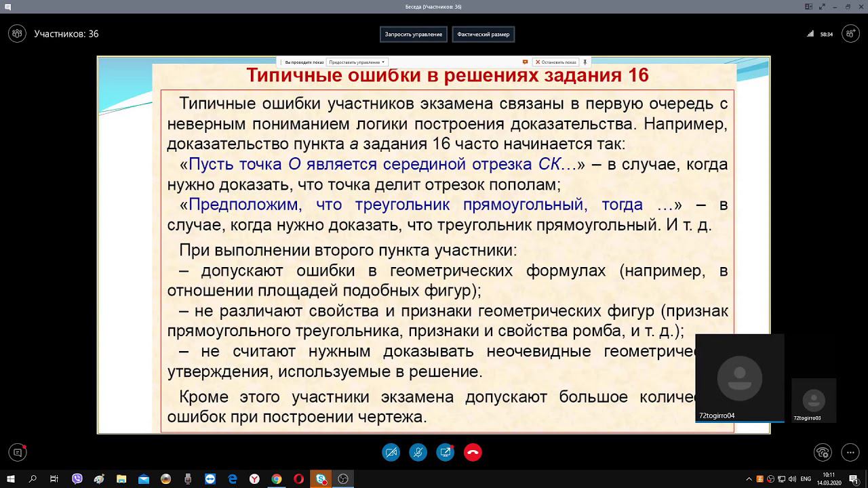Viewport: 868px width, 488px height.
Task: Launch Yandex Browser from the taskbar
Action: tap(254, 479)
